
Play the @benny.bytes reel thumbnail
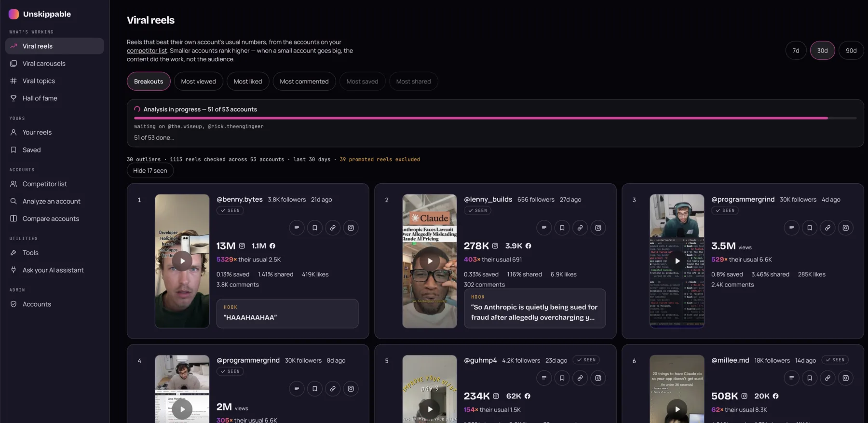[x=182, y=261]
